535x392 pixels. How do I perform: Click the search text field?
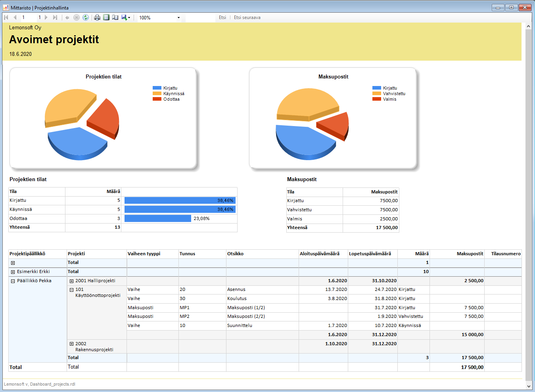tap(200, 17)
